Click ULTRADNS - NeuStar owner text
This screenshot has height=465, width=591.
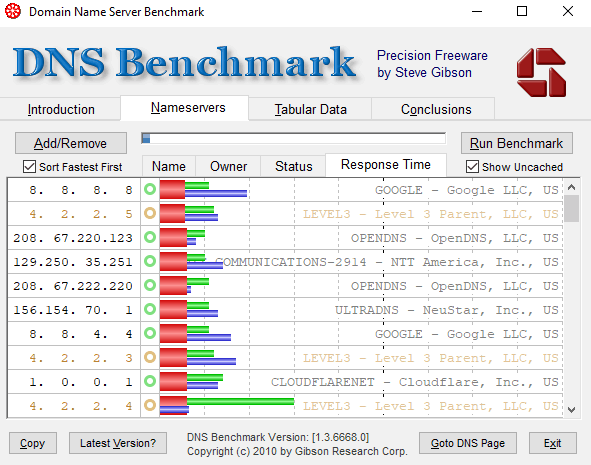tap(447, 310)
